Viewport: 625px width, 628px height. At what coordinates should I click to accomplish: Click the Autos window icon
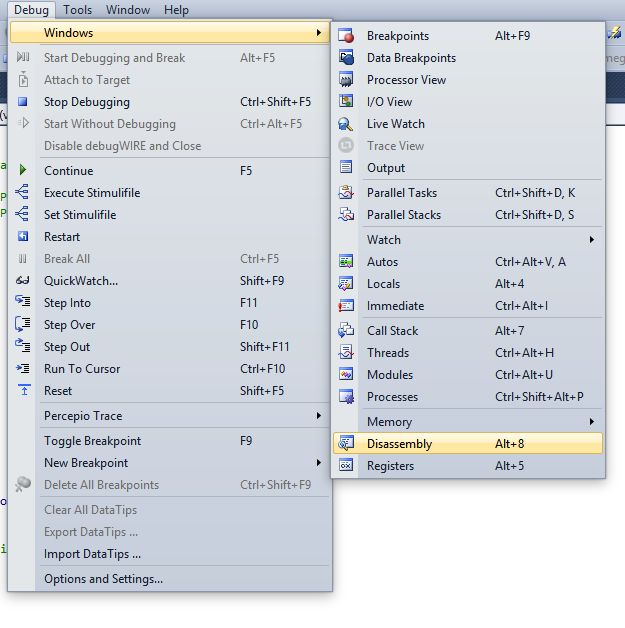346,261
